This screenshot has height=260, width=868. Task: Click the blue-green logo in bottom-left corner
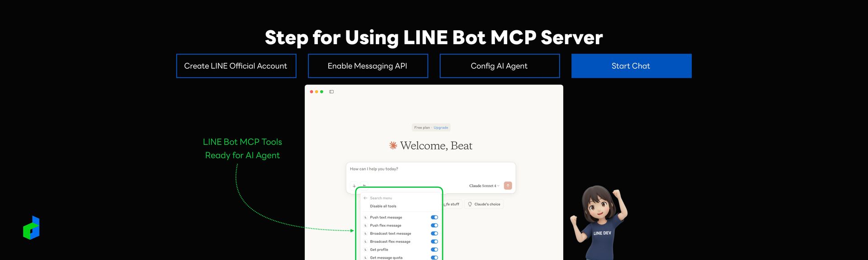[x=31, y=228]
